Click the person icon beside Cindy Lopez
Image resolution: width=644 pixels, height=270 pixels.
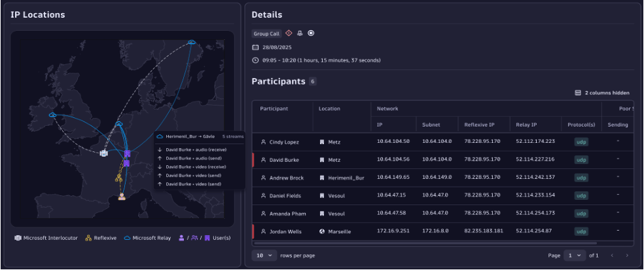263,142
